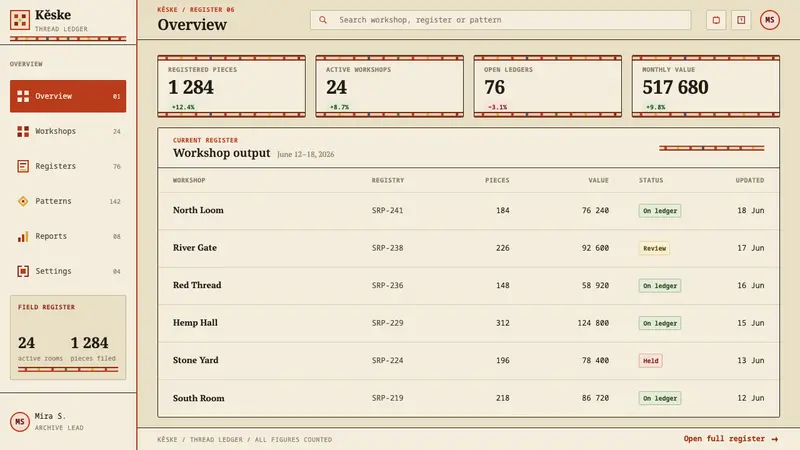Screen dimensions: 800x450
Task: Sort by the Workshop column header
Action: [x=189, y=180]
